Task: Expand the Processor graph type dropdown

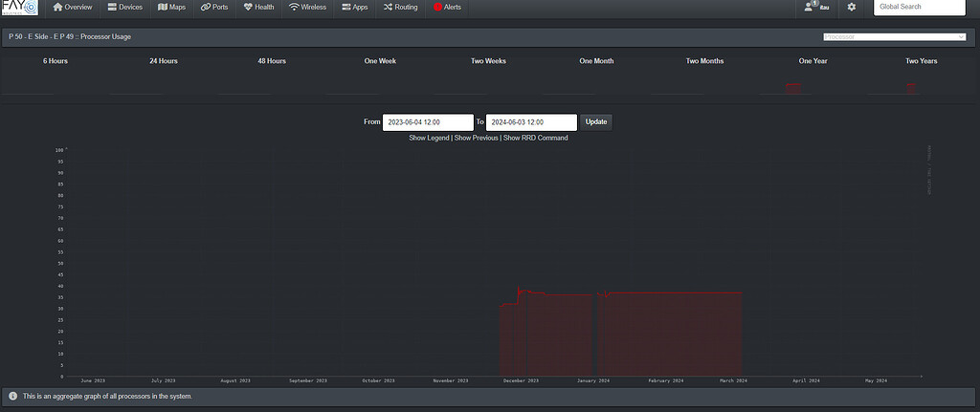Action: click(x=895, y=37)
